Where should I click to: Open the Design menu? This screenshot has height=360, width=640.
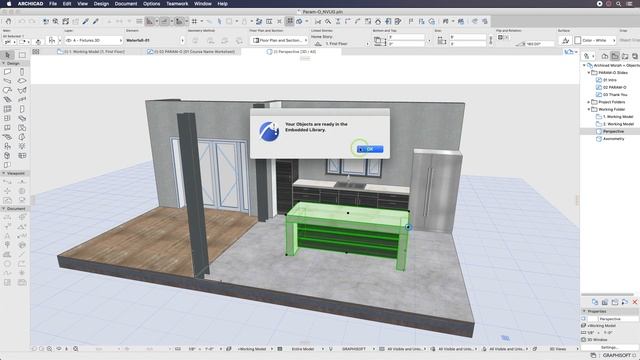pos(101,4)
